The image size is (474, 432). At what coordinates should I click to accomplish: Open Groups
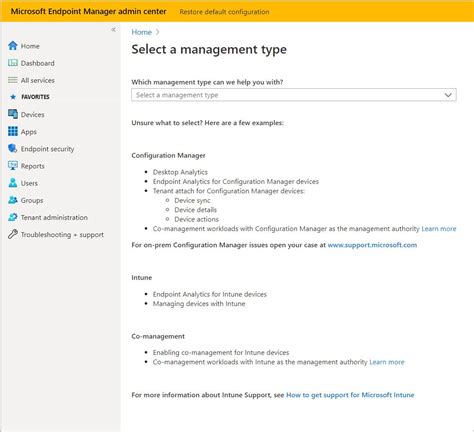point(32,200)
